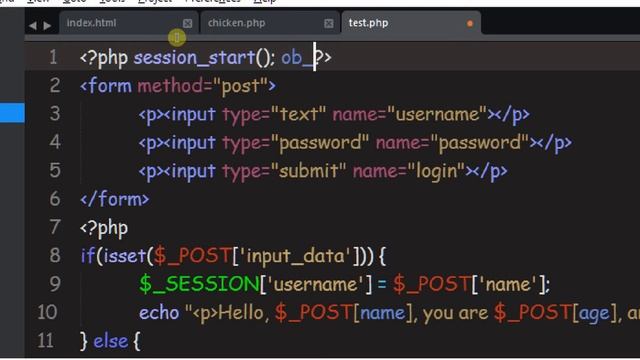Close the chicken.php tab

pyautogui.click(x=329, y=23)
